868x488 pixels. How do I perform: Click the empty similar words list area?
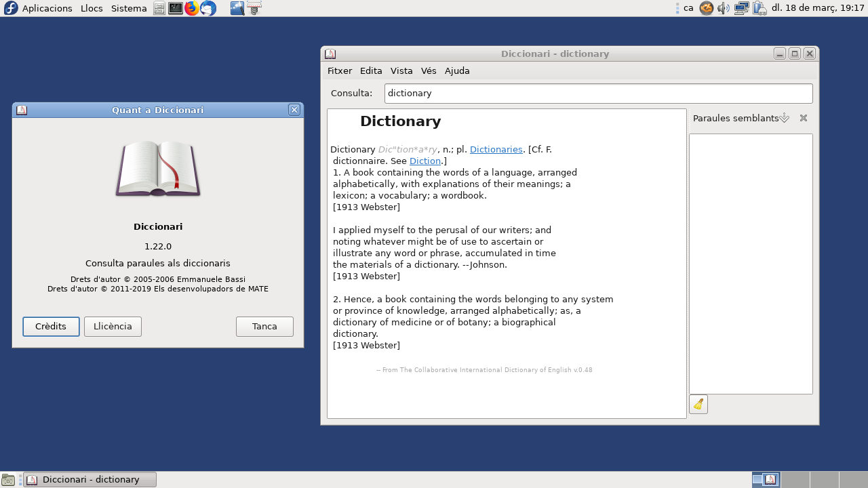click(751, 264)
